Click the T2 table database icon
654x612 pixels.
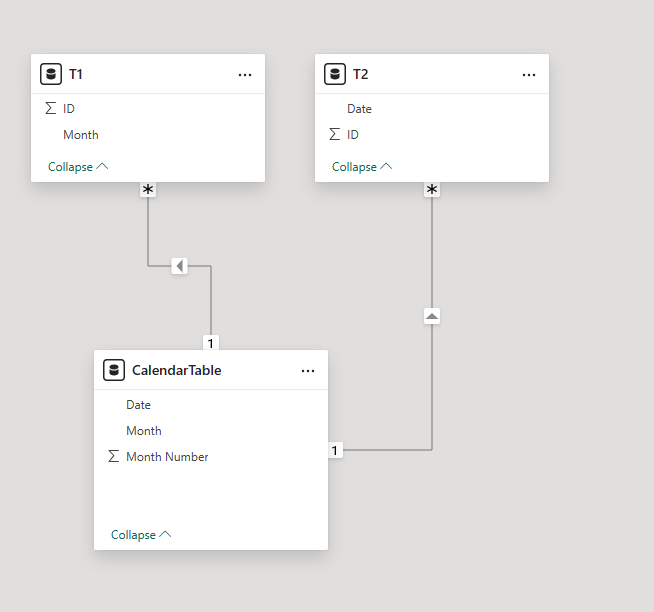[x=335, y=74]
